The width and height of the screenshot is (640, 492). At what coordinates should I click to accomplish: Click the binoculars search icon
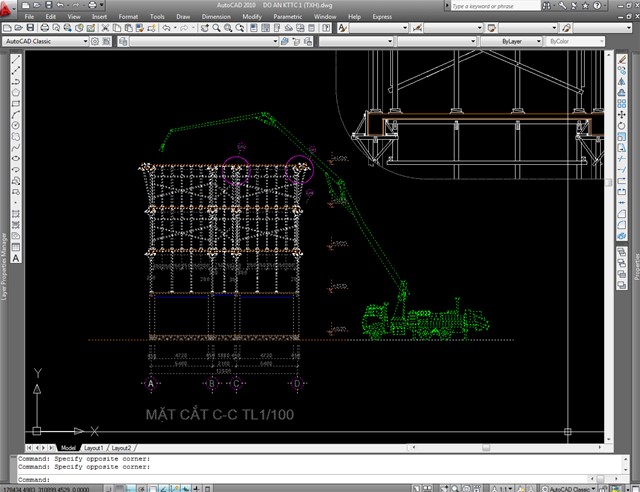coord(547,6)
